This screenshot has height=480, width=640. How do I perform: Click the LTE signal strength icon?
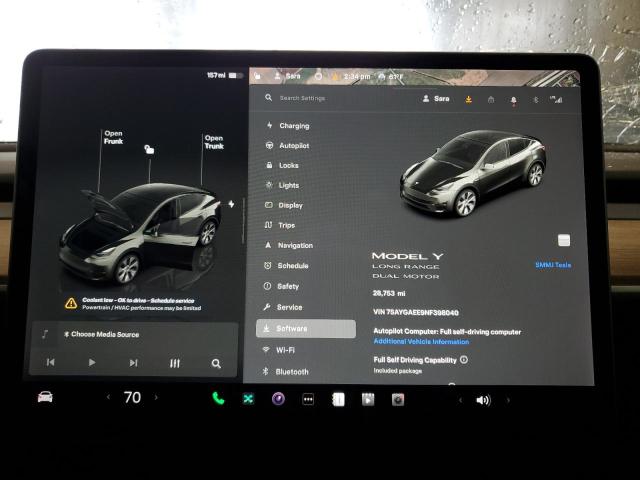pos(556,100)
